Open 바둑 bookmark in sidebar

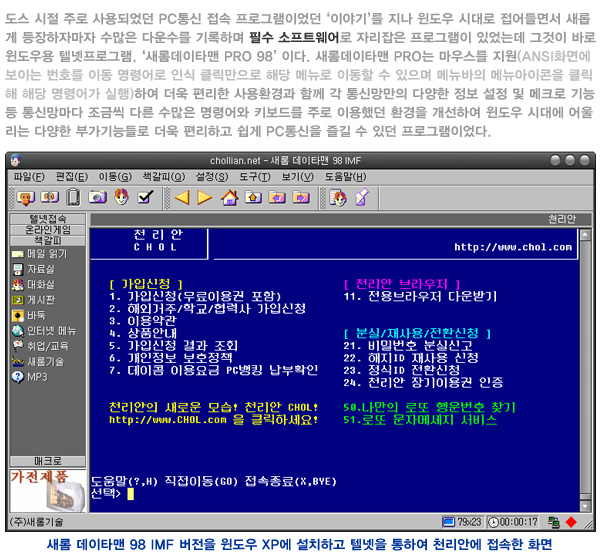[x=29, y=315]
